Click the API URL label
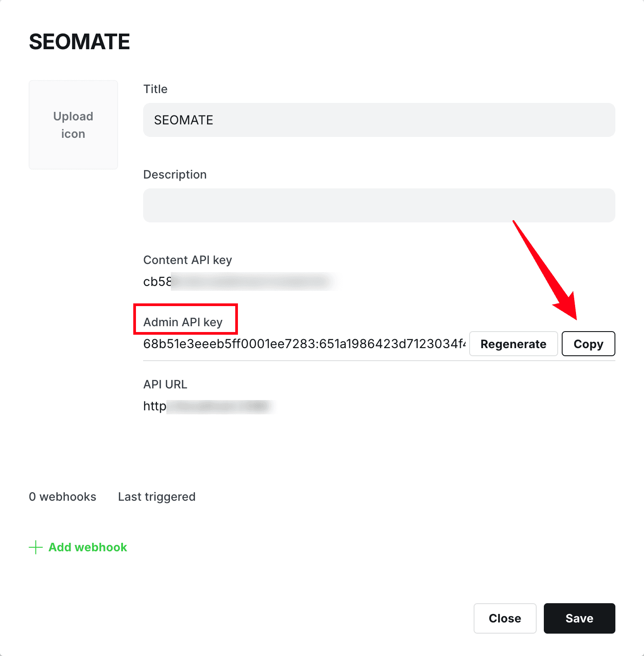644x656 pixels. [165, 384]
